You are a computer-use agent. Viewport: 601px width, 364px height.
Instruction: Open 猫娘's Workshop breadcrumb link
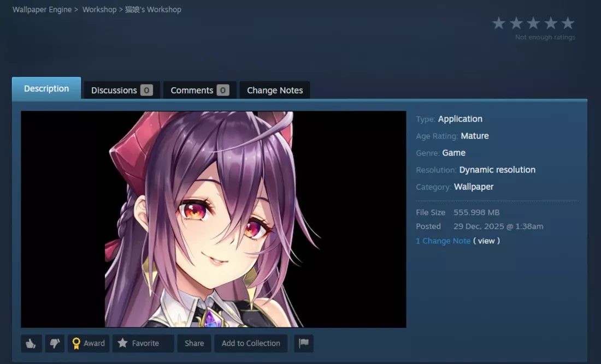153,10
